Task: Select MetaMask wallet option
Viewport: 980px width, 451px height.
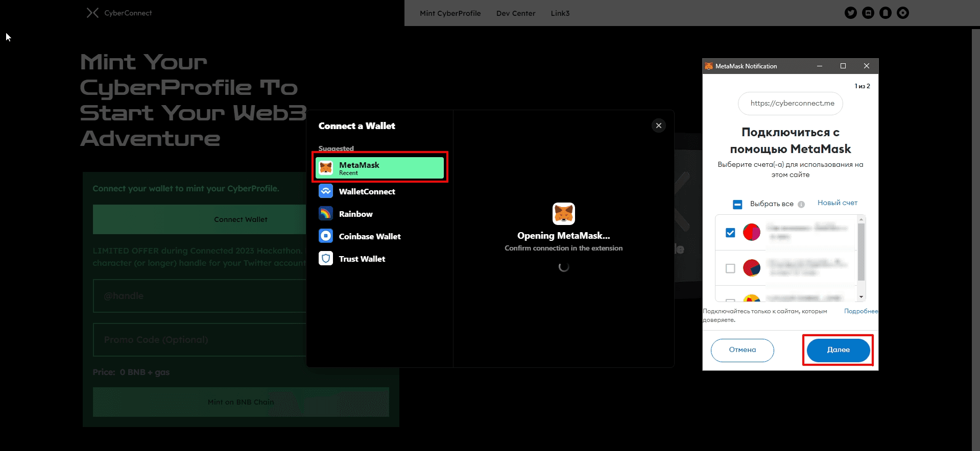Action: coord(379,168)
